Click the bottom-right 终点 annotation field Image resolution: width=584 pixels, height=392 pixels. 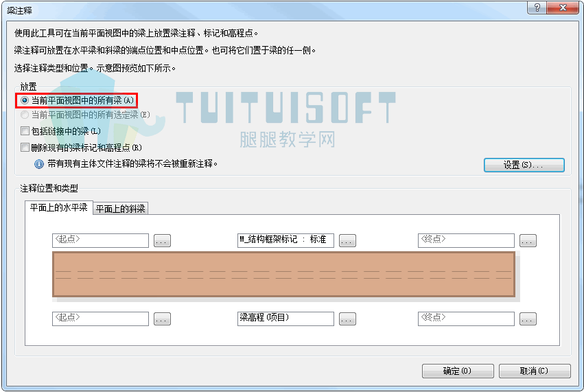click(466, 319)
